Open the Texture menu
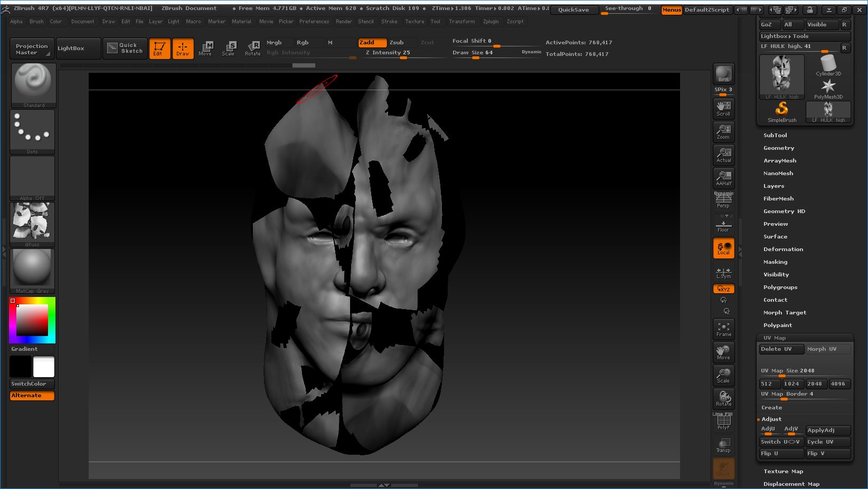Screen dimensions: 868x489 pyautogui.click(x=414, y=22)
